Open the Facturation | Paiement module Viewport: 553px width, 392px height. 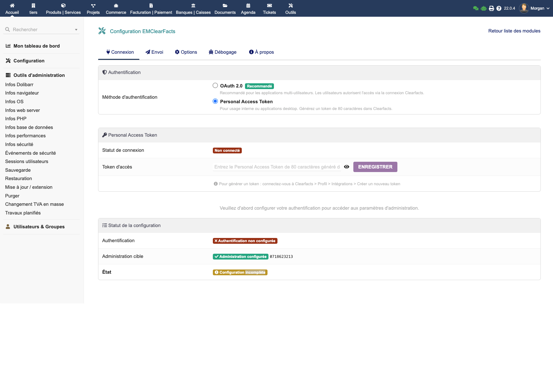click(x=150, y=8)
